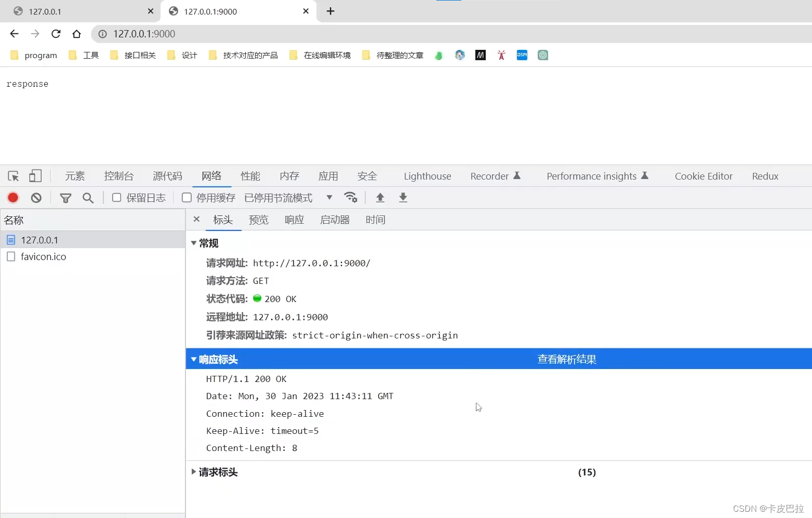This screenshot has width=812, height=518.
Task: Reload the page with refresh icon
Action: click(x=56, y=34)
